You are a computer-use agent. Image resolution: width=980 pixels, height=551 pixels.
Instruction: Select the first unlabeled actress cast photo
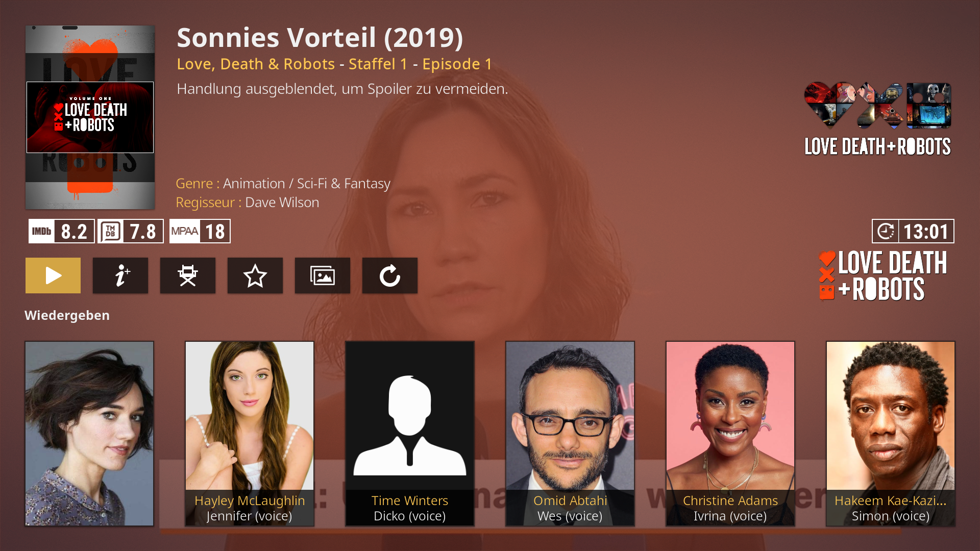[89, 434]
